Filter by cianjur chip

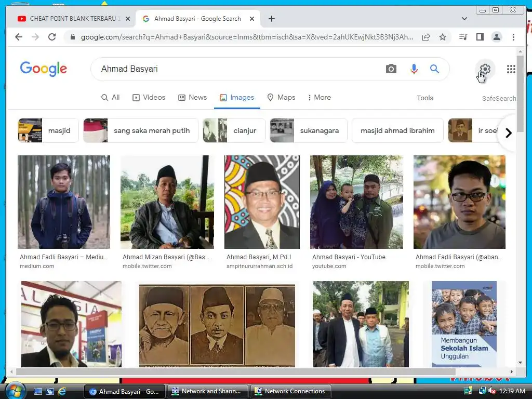point(234,130)
